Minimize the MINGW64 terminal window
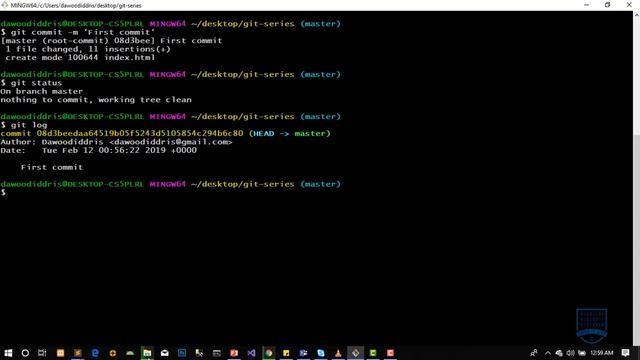The height and width of the screenshot is (360, 640). click(x=587, y=5)
